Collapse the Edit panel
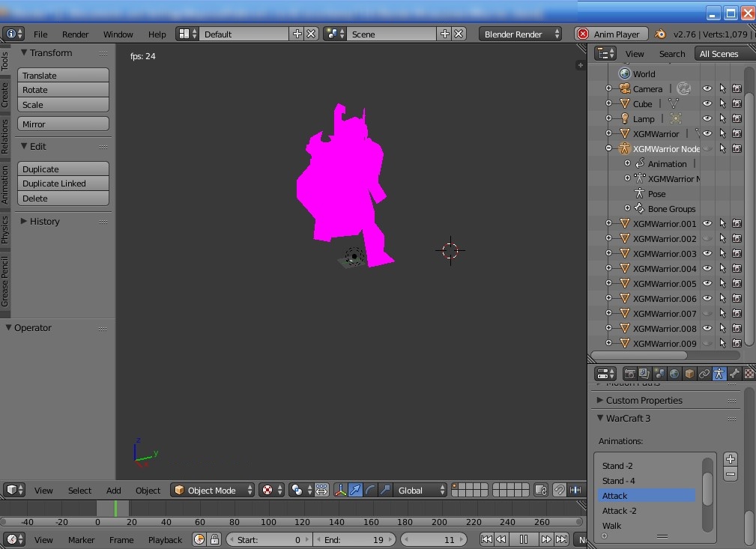This screenshot has height=549, width=756. pos(24,146)
